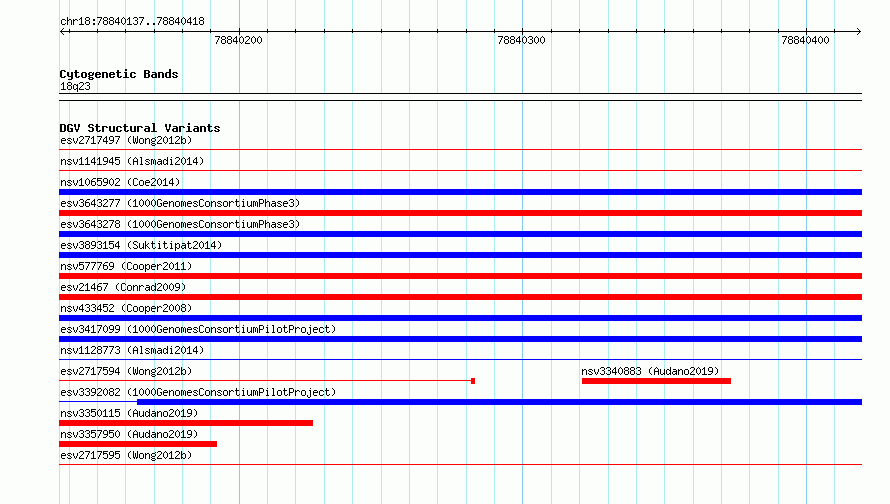This screenshot has height=504, width=890.
Task: Click the red bar of esv21467
Action: click(460, 297)
